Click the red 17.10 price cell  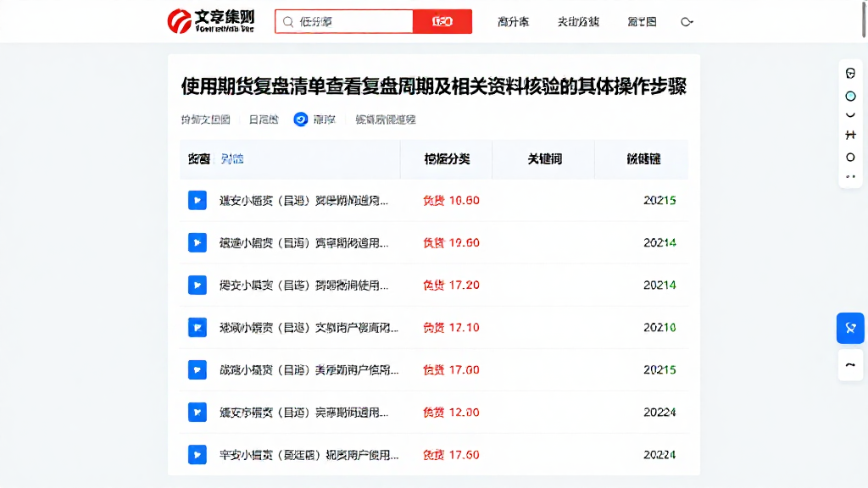pos(451,328)
